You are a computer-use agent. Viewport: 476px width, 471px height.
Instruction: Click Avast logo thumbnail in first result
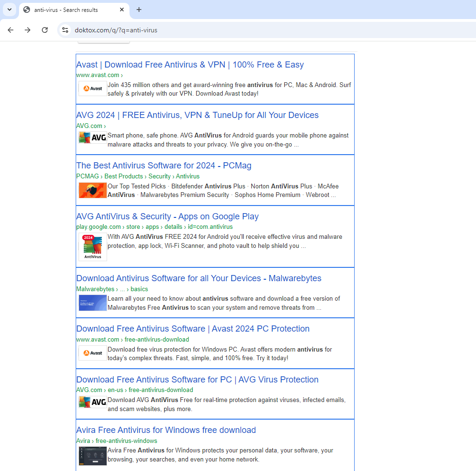click(x=93, y=88)
